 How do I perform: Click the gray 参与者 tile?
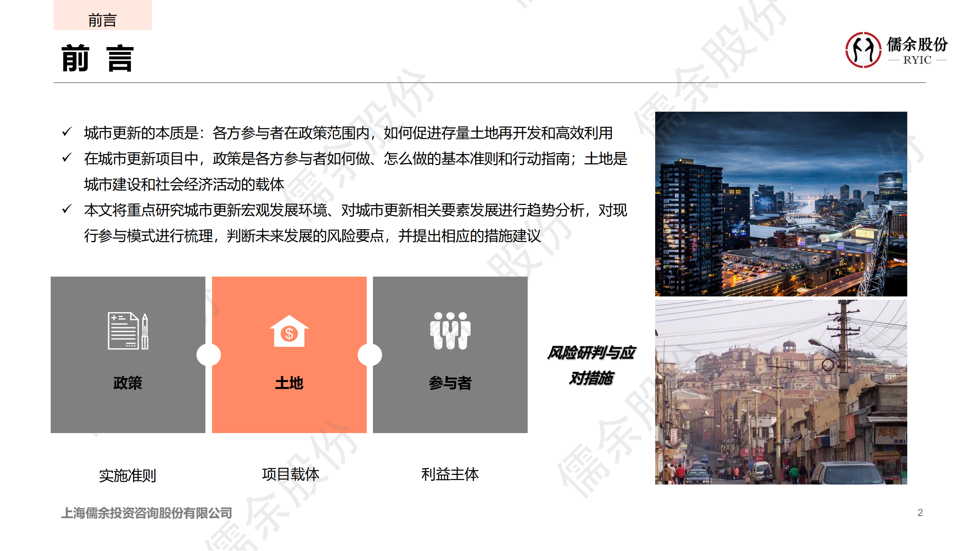point(450,411)
